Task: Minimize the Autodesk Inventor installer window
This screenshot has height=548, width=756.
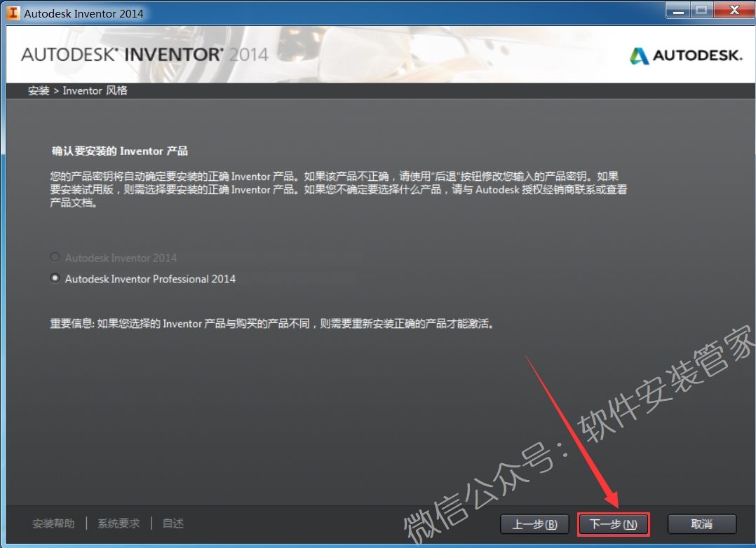Action: [x=677, y=11]
